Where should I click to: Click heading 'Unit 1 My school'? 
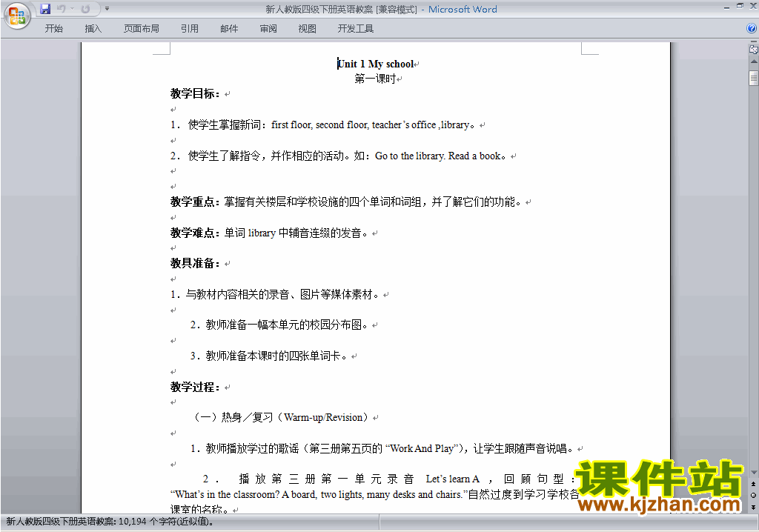coord(376,64)
